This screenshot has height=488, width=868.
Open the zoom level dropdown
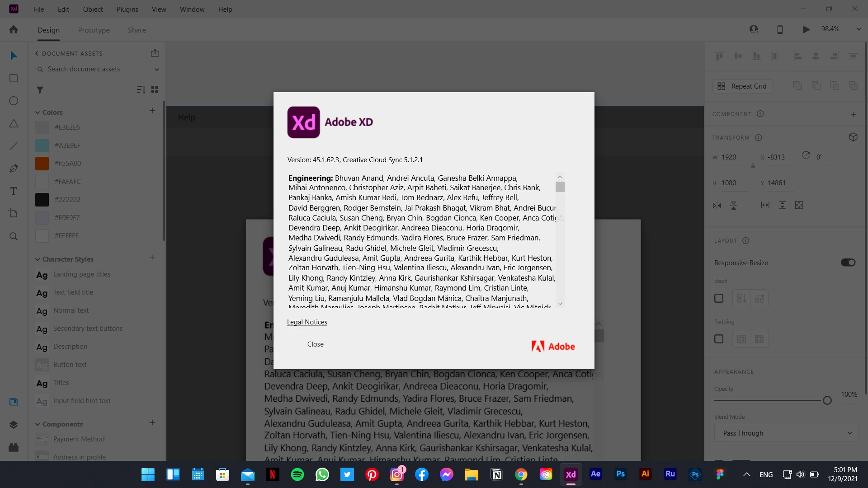859,29
